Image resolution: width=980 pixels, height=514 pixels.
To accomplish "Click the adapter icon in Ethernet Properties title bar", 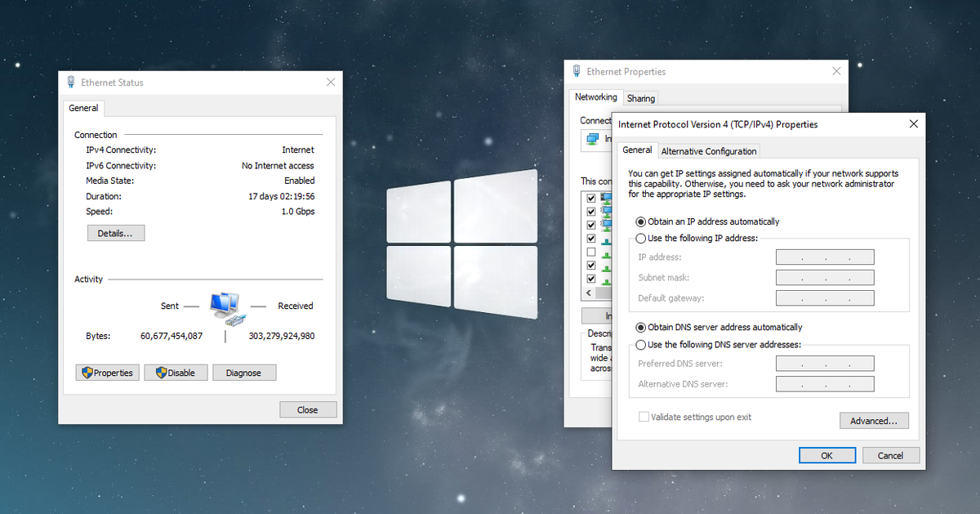I will [577, 71].
